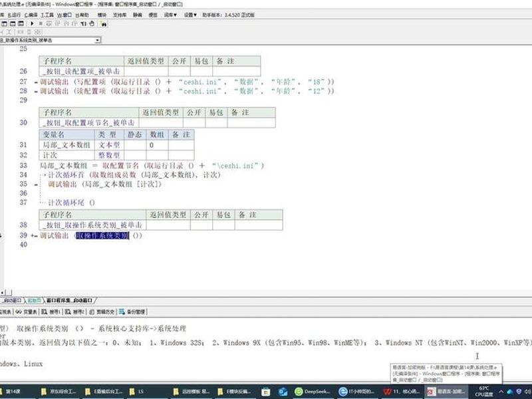Click the Run (play) toolbar icon
The height and width of the screenshot is (399, 532).
32,24
